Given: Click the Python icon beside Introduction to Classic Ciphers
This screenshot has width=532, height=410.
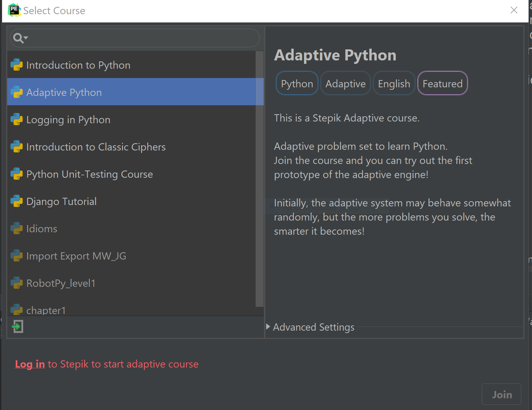Looking at the screenshot, I should [17, 147].
